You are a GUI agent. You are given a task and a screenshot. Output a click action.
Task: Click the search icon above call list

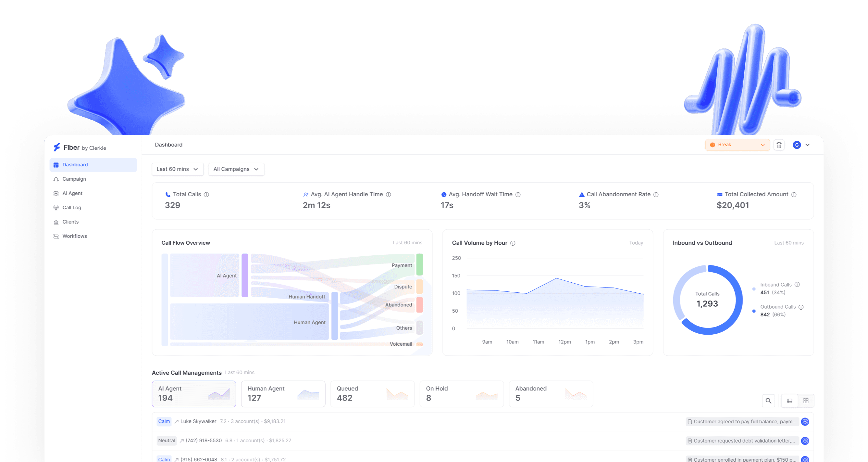click(768, 401)
